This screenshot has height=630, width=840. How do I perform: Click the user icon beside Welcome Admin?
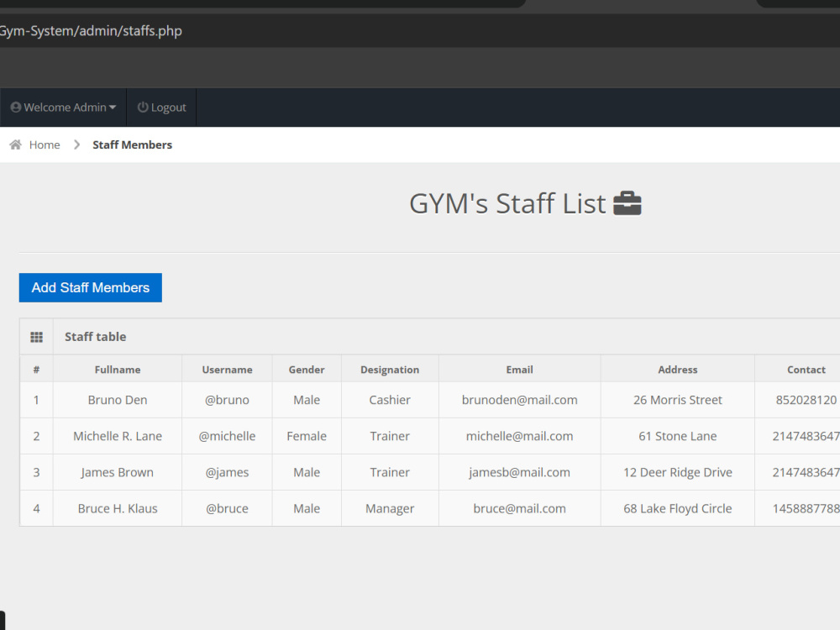click(16, 108)
